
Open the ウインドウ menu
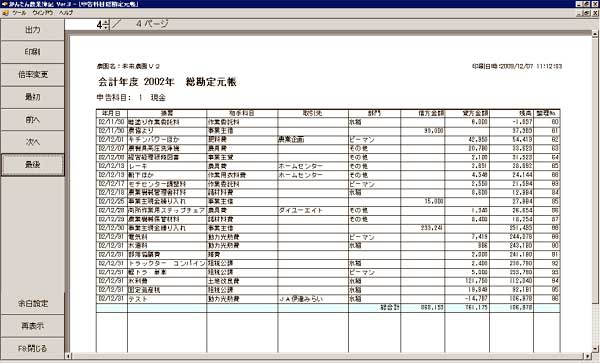(x=42, y=13)
